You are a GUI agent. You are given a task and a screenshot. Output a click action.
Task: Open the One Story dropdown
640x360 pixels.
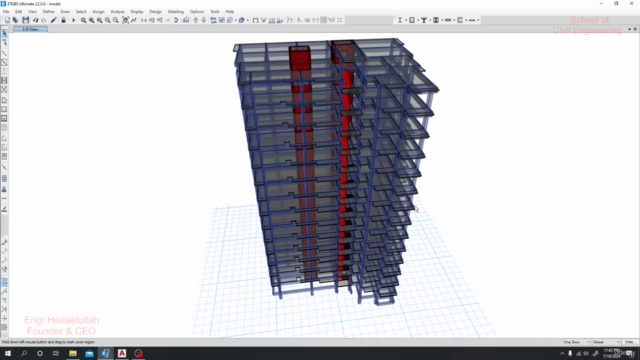(x=576, y=342)
